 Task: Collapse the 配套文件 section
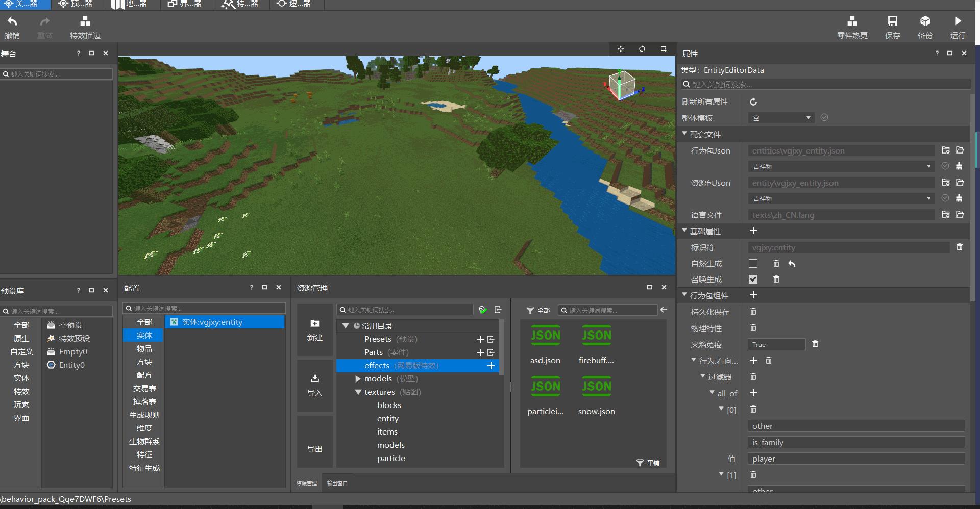click(x=684, y=134)
